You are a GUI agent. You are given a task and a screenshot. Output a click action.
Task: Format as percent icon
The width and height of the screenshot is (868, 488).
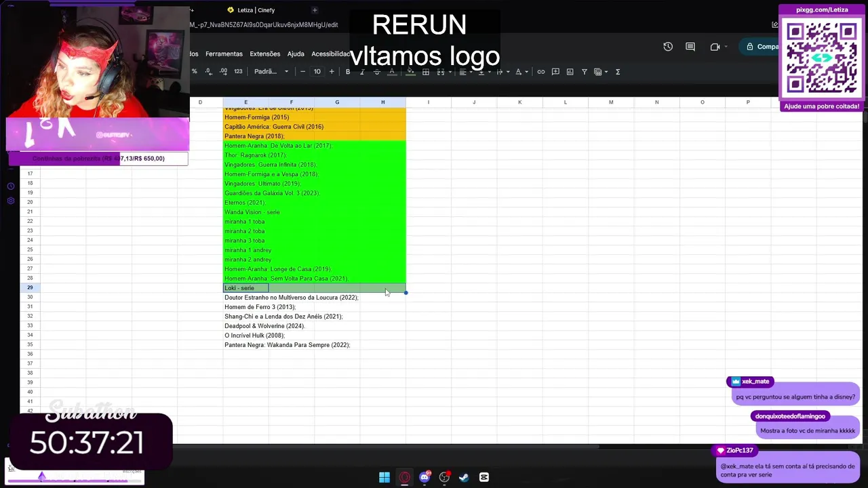pos(195,72)
